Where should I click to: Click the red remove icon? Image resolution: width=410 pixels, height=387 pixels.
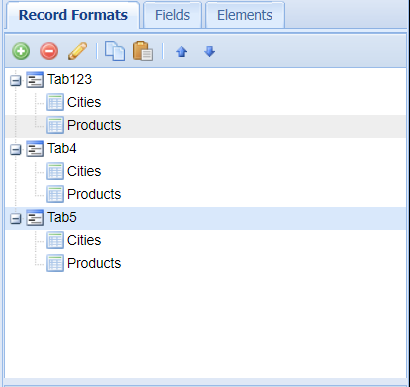tap(49, 51)
